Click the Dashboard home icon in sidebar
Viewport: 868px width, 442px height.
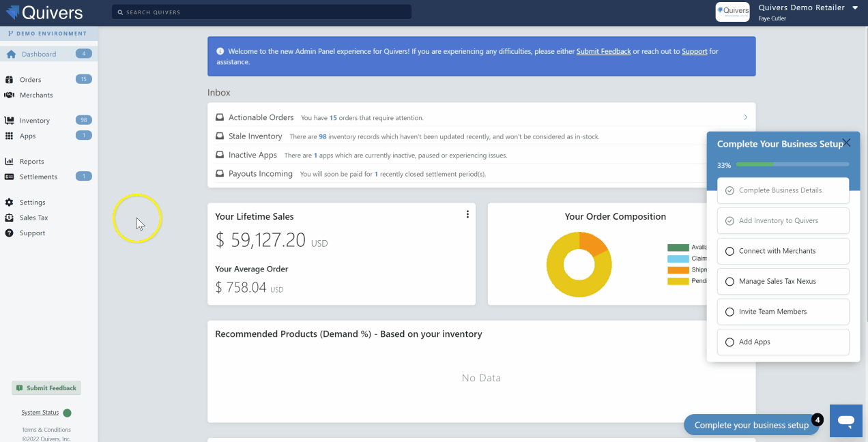[11, 54]
